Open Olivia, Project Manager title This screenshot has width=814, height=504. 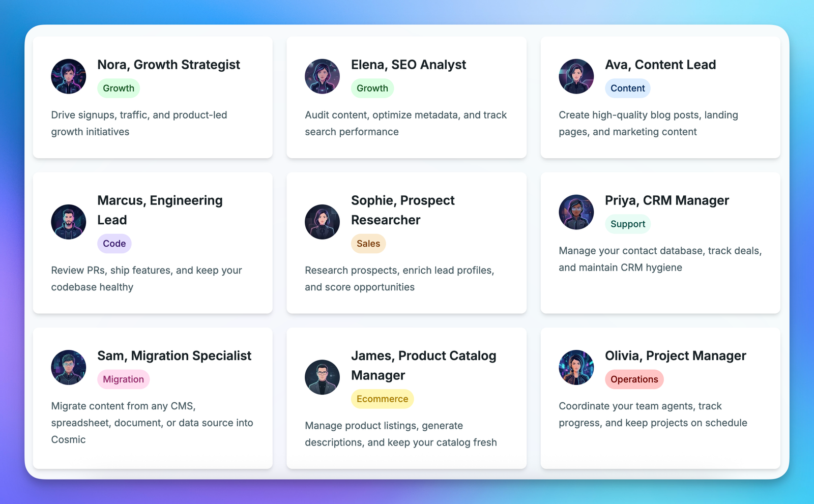675,355
